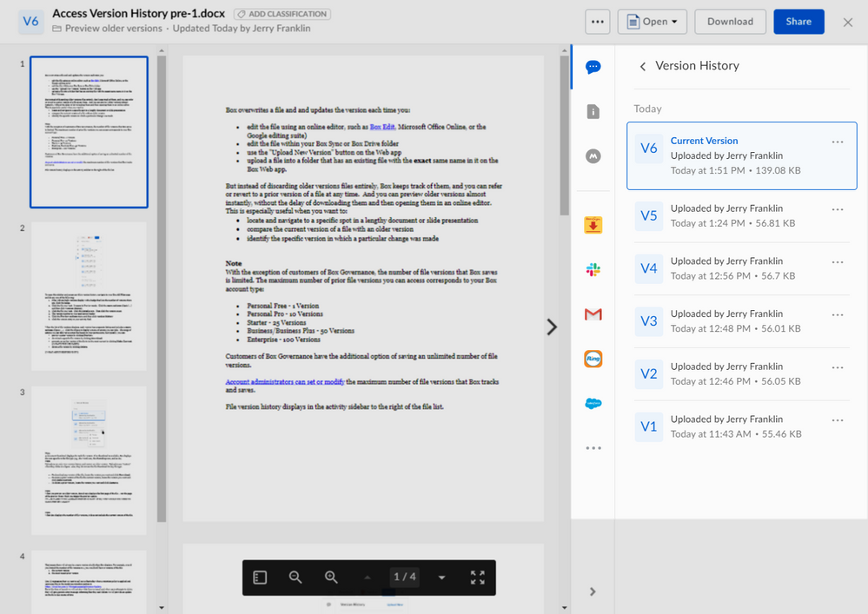Open the Open-with dropdown

click(x=653, y=22)
